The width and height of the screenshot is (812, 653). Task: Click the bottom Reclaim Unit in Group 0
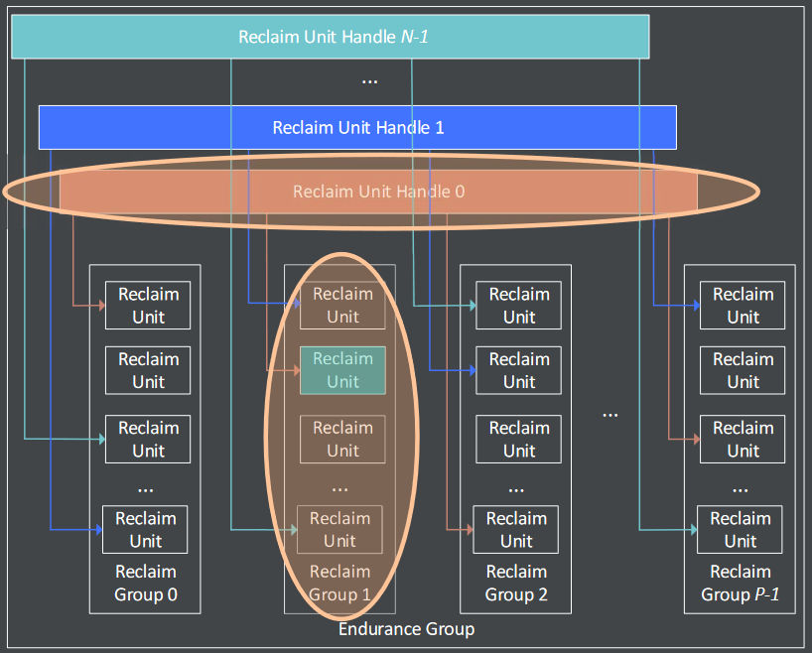145,530
